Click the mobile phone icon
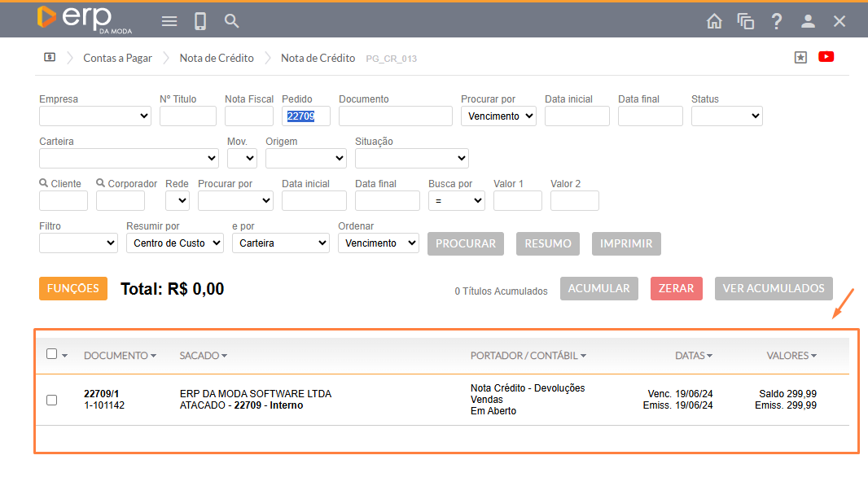The height and width of the screenshot is (499, 868). 200,21
